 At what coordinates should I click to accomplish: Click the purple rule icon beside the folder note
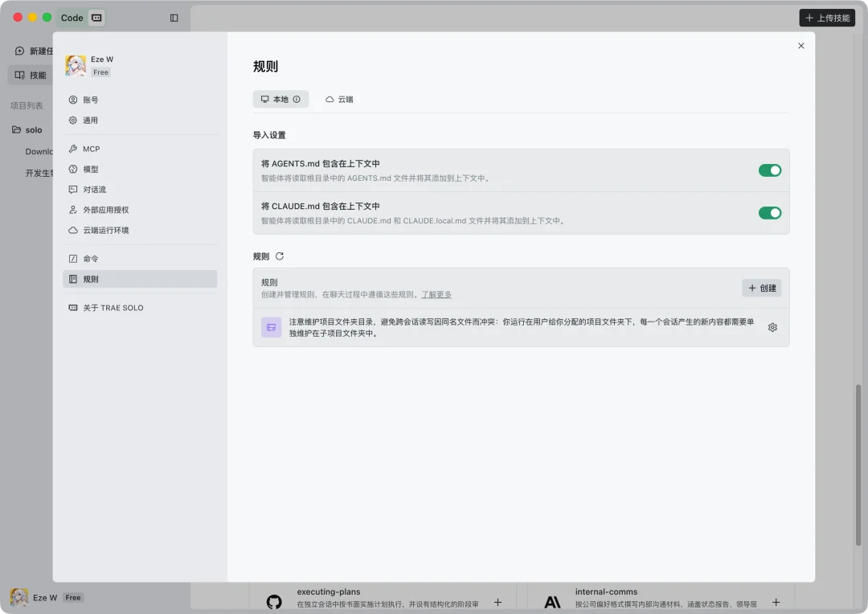point(271,327)
